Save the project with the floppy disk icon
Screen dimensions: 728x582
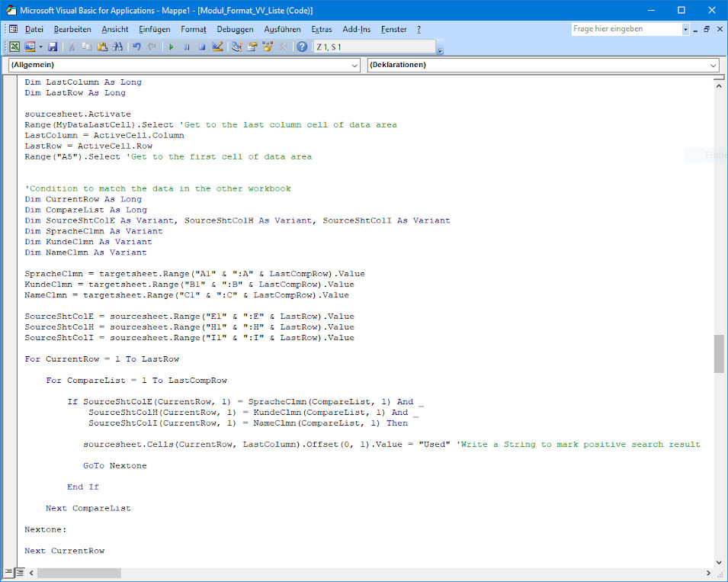click(x=53, y=47)
